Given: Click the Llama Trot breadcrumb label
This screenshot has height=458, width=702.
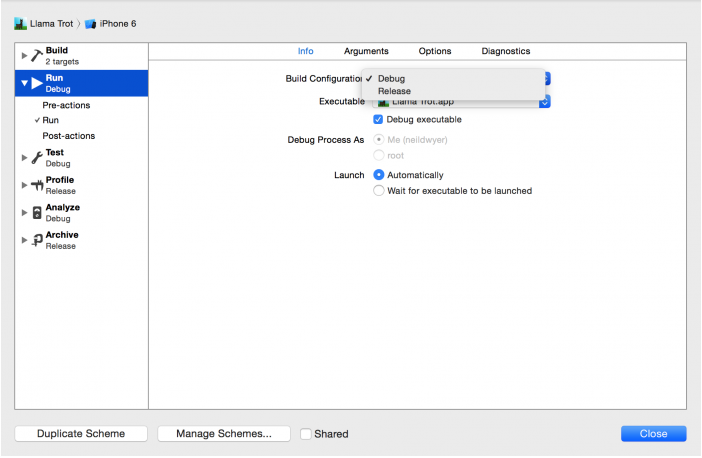Looking at the screenshot, I should coord(51,24).
